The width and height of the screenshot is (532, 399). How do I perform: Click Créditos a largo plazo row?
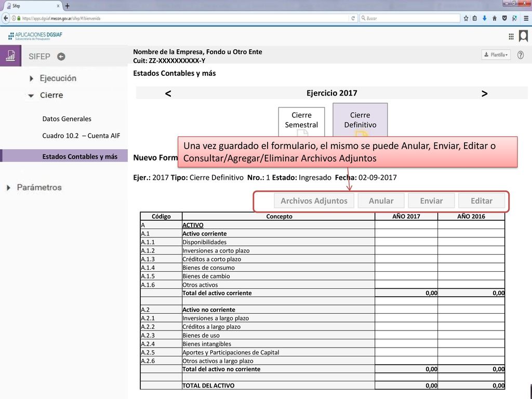pyautogui.click(x=322, y=326)
